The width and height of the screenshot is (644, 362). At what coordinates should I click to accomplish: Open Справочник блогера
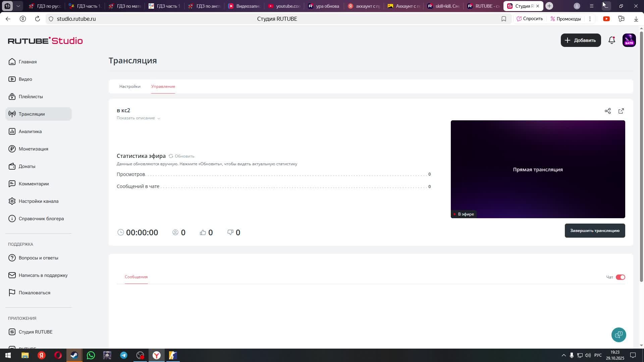[x=39, y=219]
